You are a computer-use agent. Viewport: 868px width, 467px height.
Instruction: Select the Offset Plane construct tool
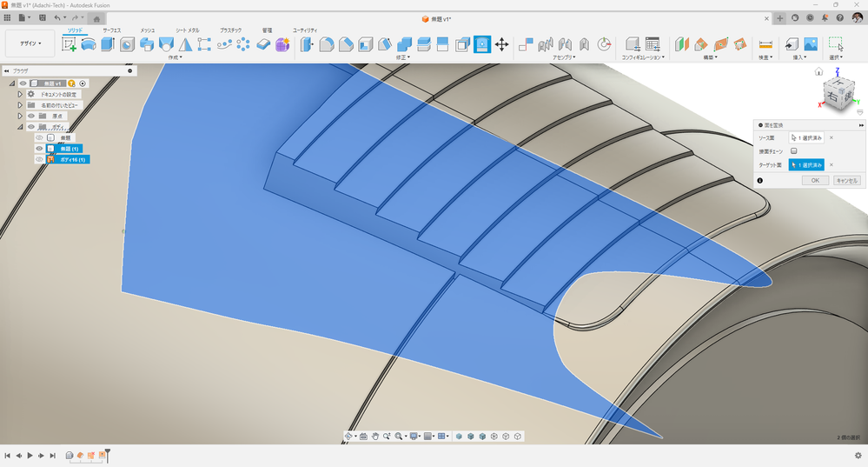point(681,44)
